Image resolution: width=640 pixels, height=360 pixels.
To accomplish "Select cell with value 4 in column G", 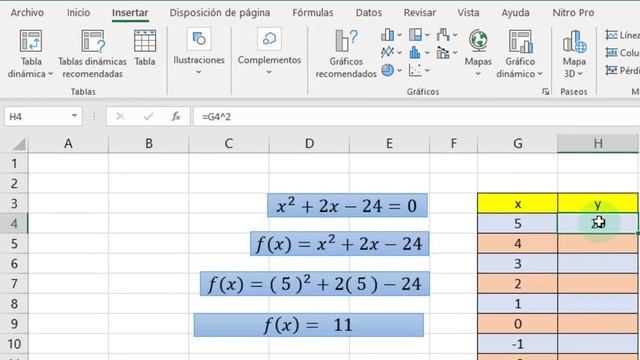I will 518,244.
